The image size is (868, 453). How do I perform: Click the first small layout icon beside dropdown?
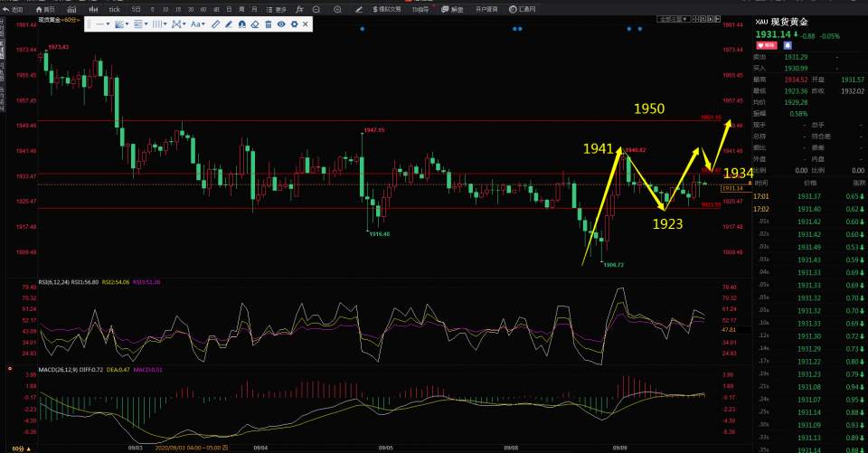click(696, 19)
